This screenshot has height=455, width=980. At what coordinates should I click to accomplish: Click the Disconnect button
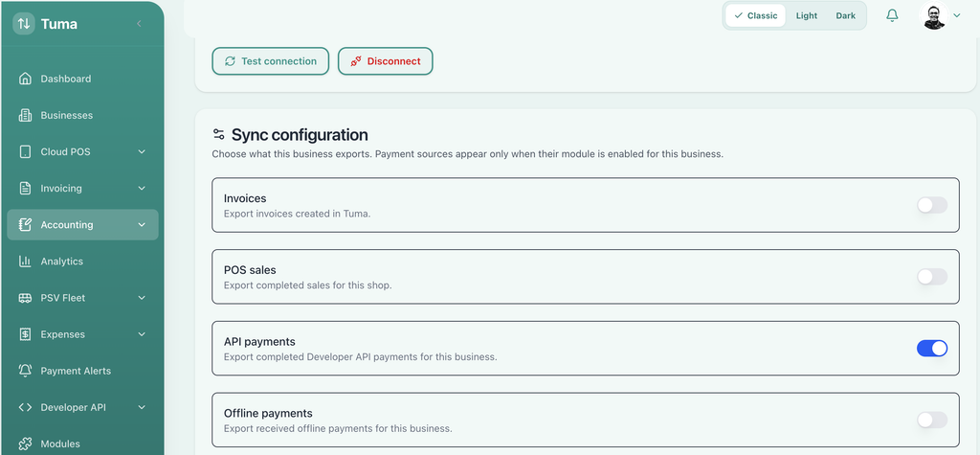(386, 61)
